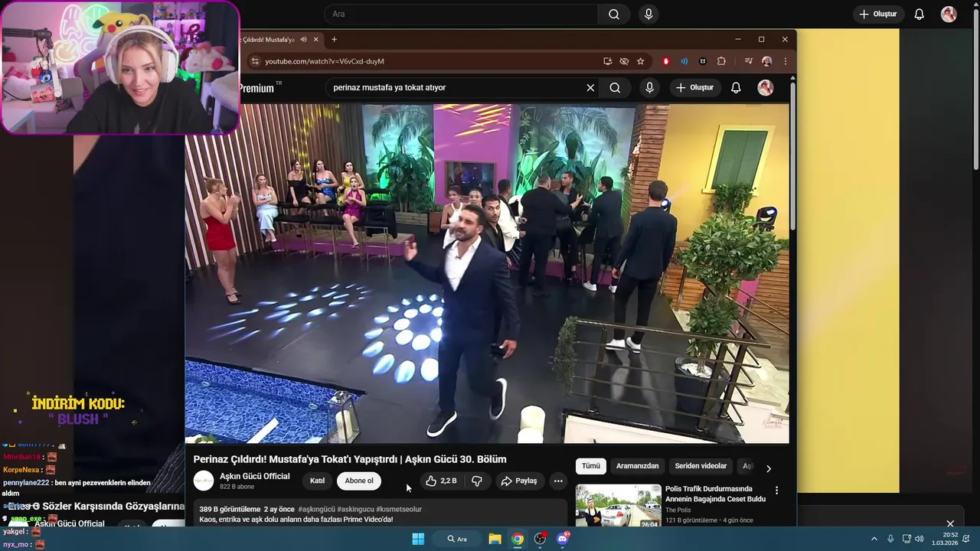
Task: Bookmark the page with the star icon
Action: point(641,61)
